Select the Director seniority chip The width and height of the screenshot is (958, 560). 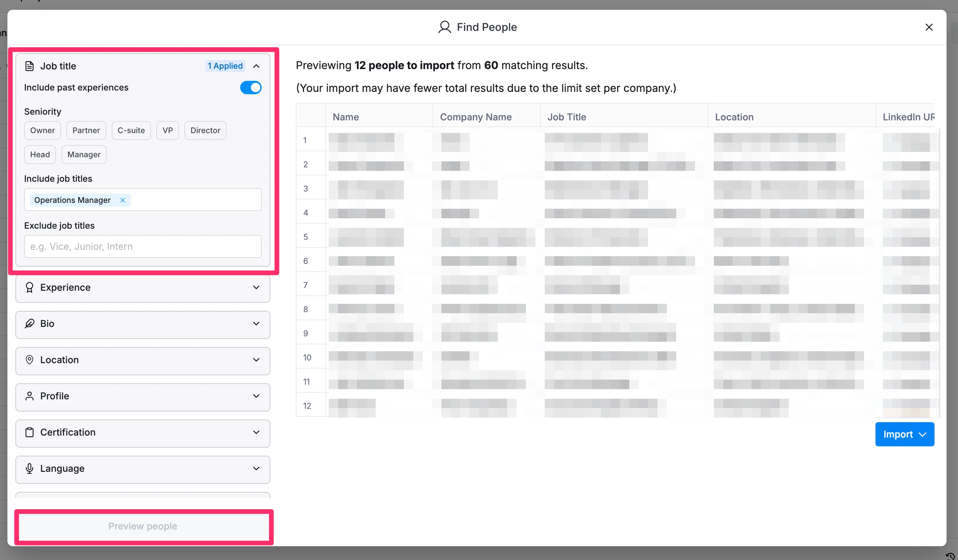[x=205, y=131]
